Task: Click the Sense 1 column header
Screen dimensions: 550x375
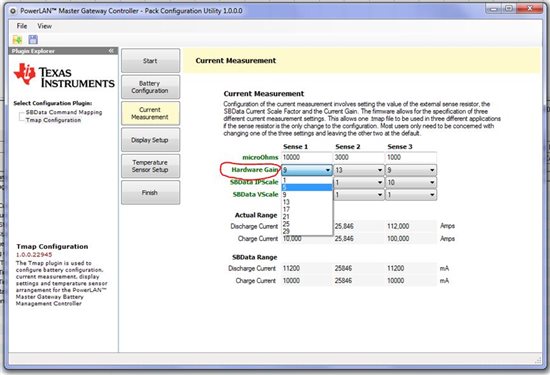Action: point(295,147)
